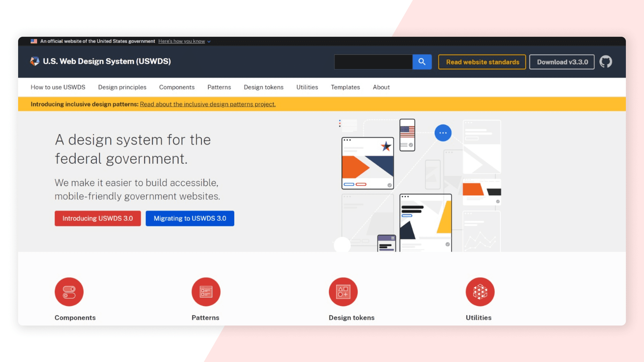This screenshot has width=644, height=362.
Task: Open How to use USWDS menu
Action: [58, 87]
